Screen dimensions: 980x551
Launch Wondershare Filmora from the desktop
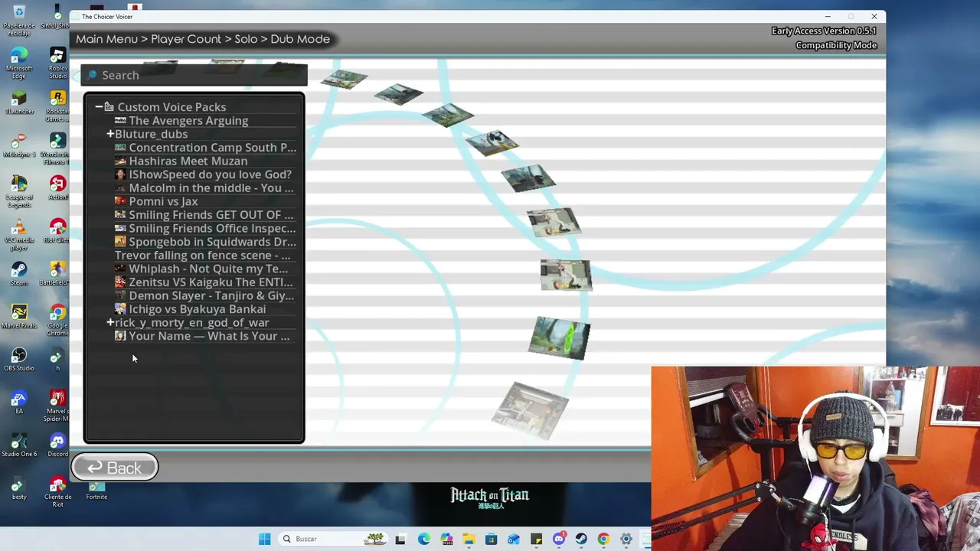pyautogui.click(x=57, y=148)
